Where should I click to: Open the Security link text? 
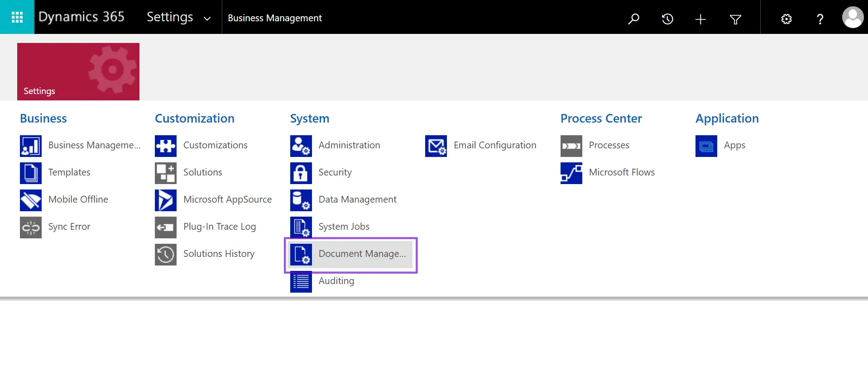(x=335, y=172)
